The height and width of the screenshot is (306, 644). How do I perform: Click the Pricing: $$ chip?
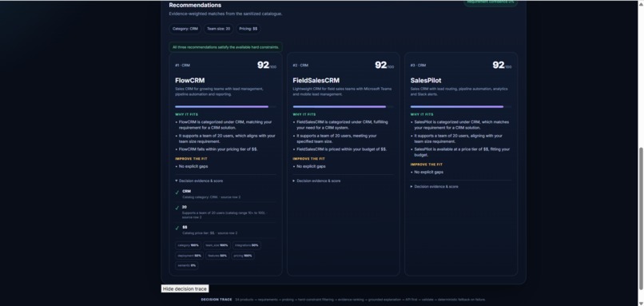(248, 29)
